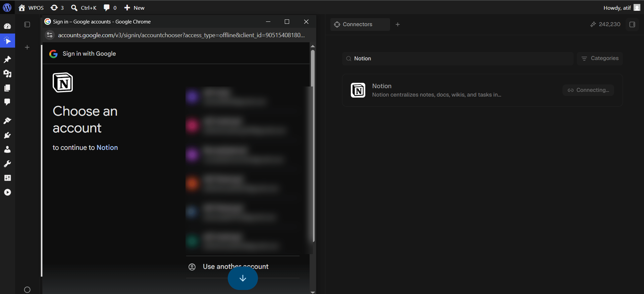Click the Notion search field
The height and width of the screenshot is (294, 644).
point(458,58)
